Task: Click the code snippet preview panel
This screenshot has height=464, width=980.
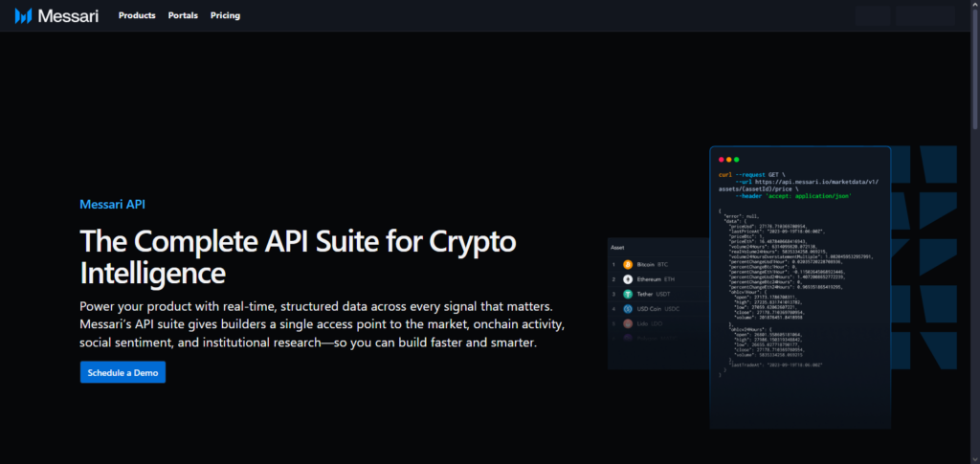Action: coord(800,288)
